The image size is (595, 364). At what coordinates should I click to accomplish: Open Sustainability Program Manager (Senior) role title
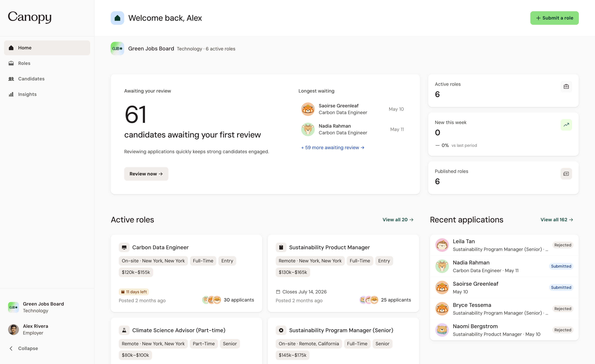pos(341,330)
